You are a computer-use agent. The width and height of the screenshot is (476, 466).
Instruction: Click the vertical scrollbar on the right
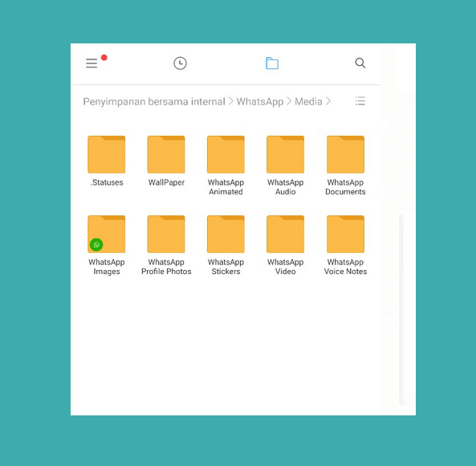[x=401, y=309]
